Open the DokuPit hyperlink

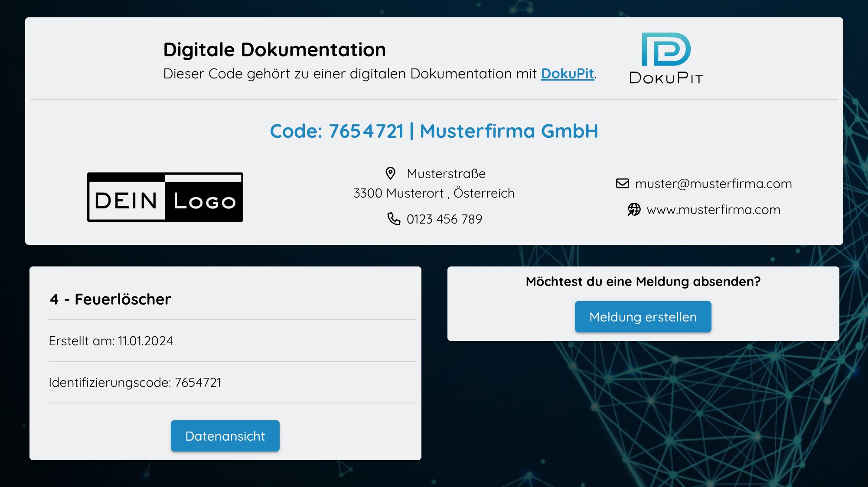coord(567,74)
